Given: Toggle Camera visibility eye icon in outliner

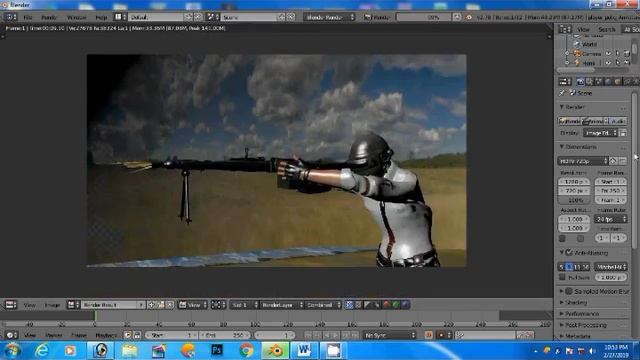Looking at the screenshot, I should 608,53.
